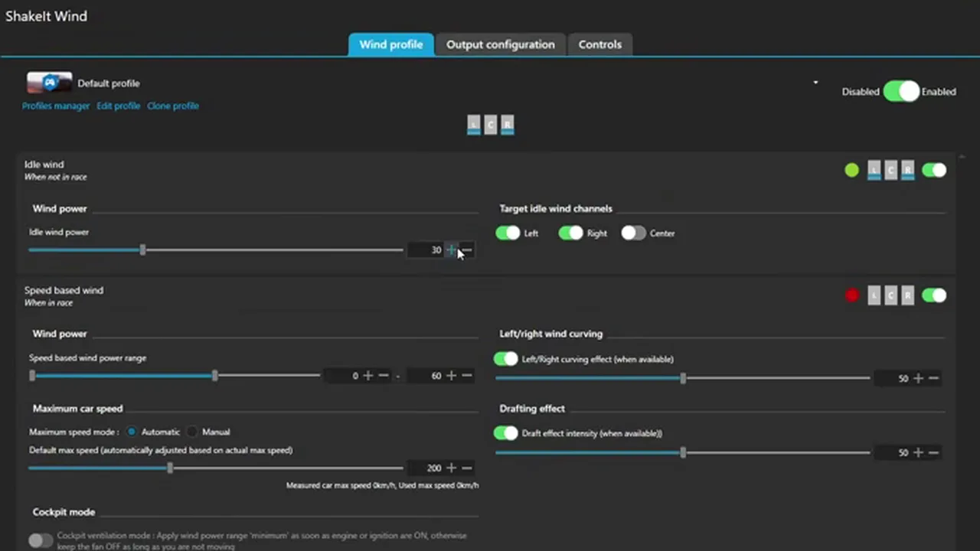Viewport: 980px width, 551px height.
Task: Switch to the Wind profile tab
Action: tap(390, 44)
